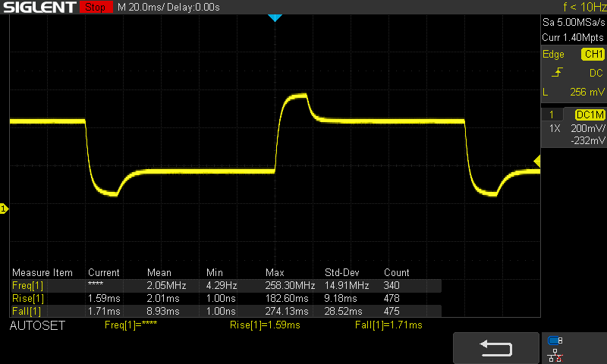Click the rising edge slope icon

[557, 72]
